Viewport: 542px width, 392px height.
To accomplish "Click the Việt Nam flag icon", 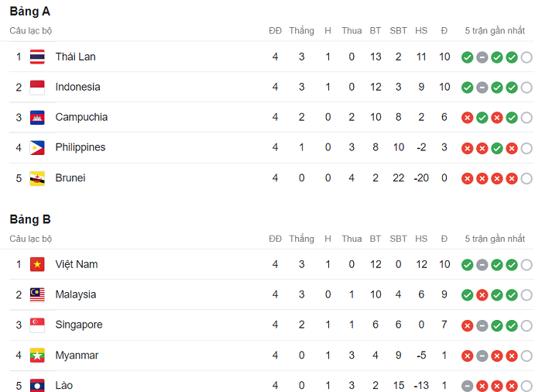I will click(37, 264).
